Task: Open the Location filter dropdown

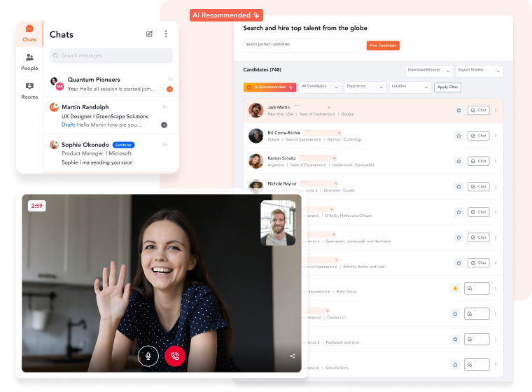Action: (x=410, y=87)
